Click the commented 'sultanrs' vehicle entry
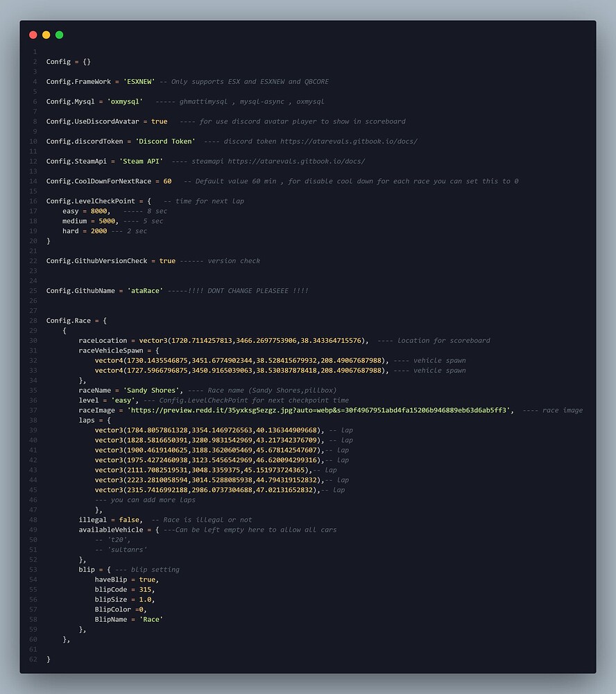This screenshot has height=694, width=616. coord(121,550)
